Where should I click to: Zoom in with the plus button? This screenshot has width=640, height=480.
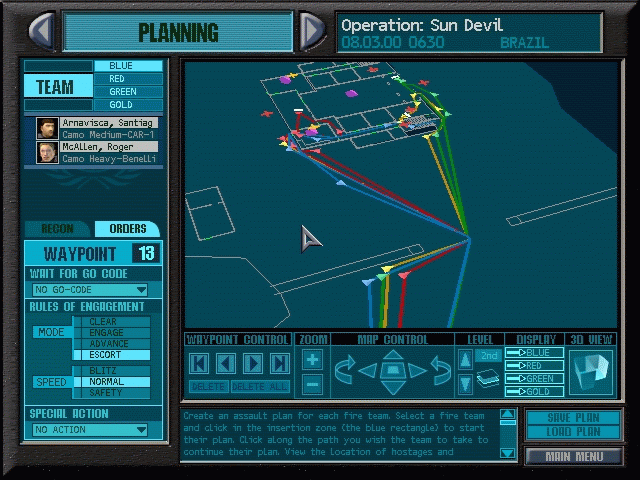click(313, 360)
